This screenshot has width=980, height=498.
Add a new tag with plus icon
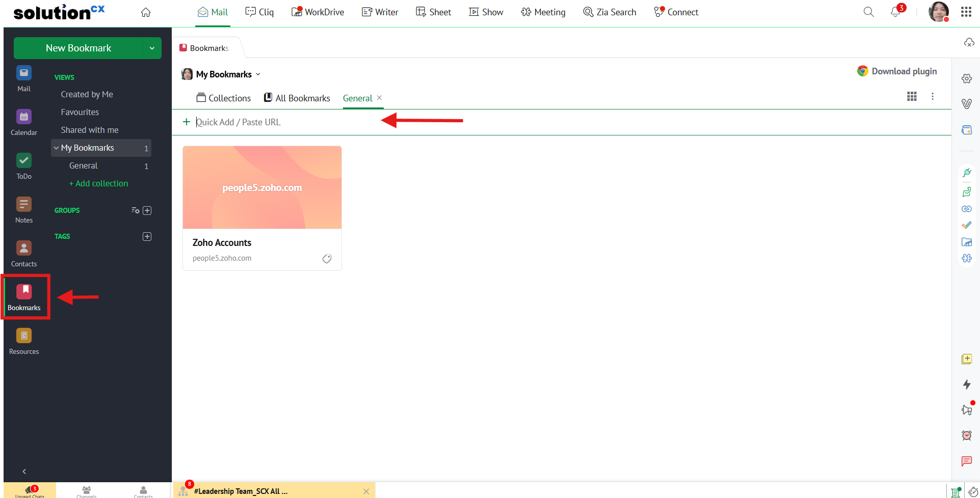point(147,236)
